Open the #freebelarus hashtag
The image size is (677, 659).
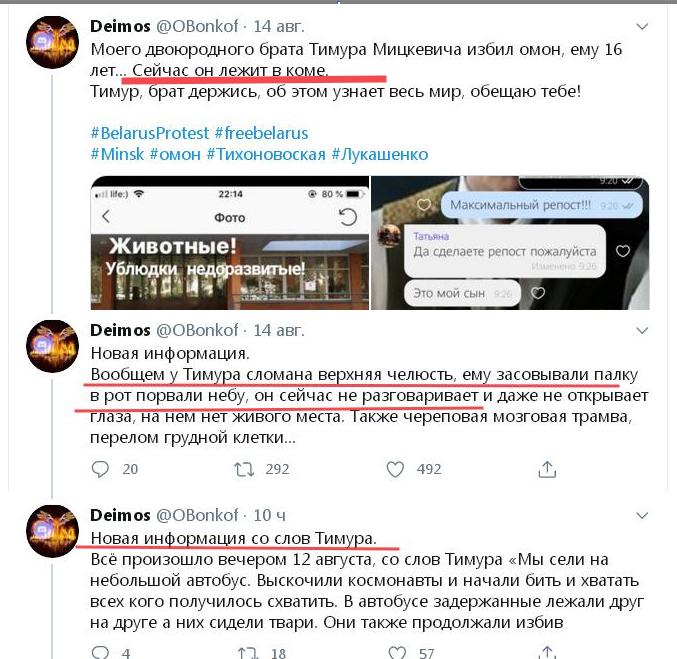[262, 133]
